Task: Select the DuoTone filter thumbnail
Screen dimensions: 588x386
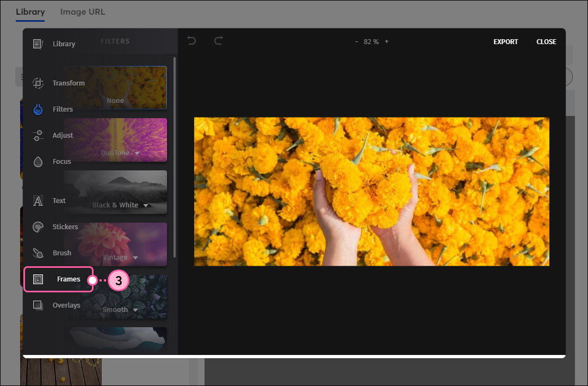Action: click(115, 140)
